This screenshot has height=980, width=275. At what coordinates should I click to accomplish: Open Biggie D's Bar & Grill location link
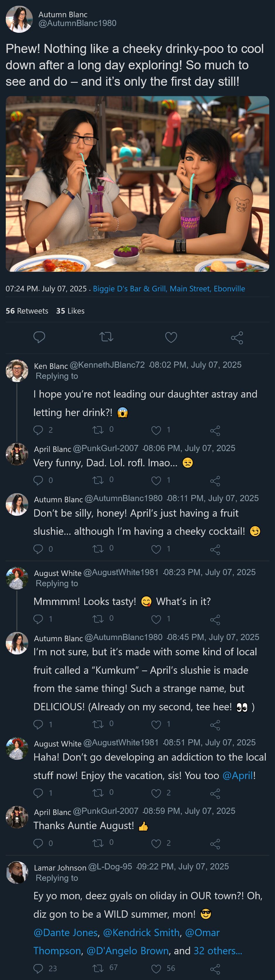(x=169, y=289)
